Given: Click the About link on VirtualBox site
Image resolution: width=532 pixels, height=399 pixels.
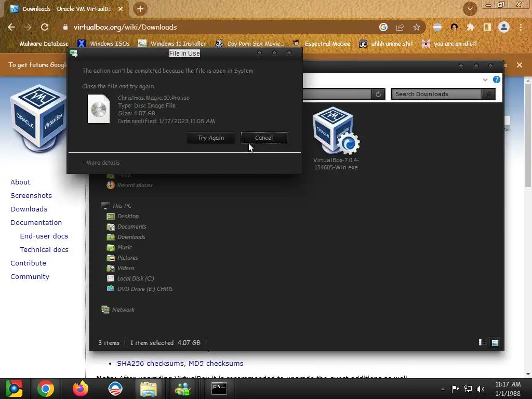Looking at the screenshot, I should (20, 182).
